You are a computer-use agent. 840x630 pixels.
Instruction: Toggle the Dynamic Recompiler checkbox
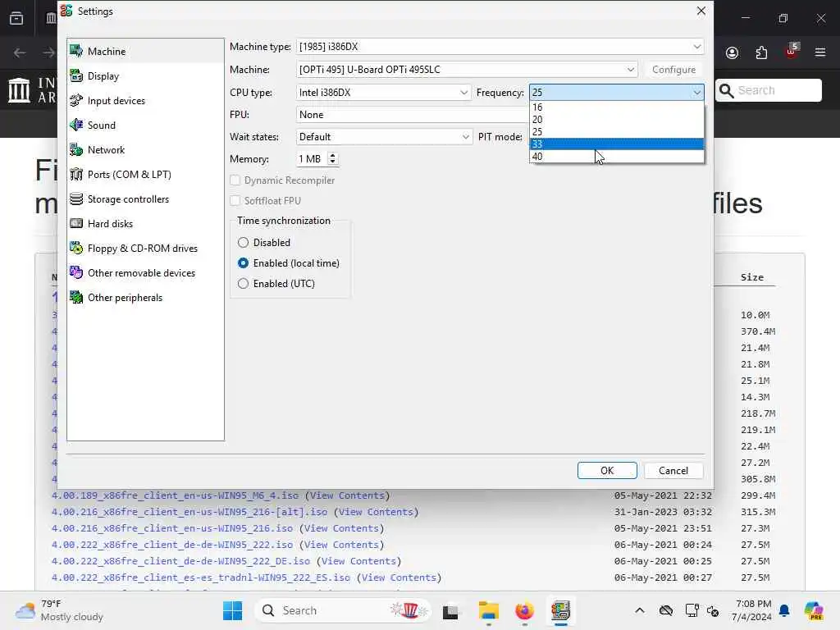click(235, 180)
